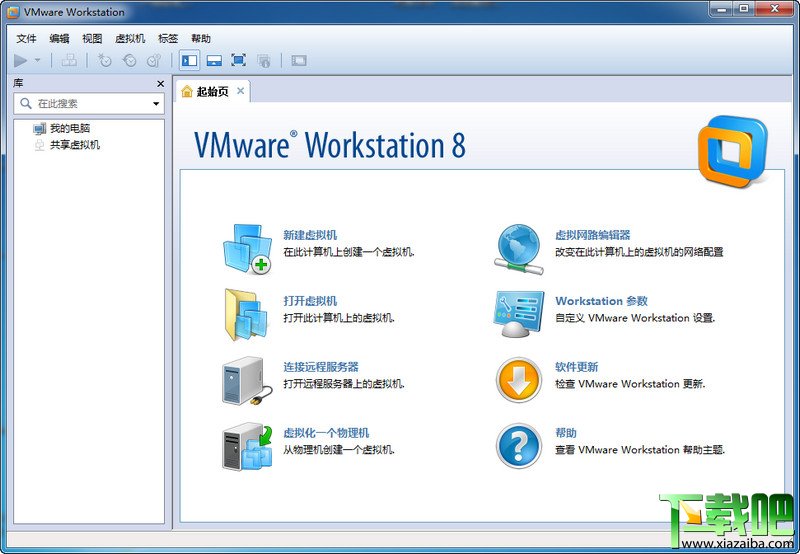Click the console view toolbar icon
Screen dimensions: 800x554
(299, 61)
